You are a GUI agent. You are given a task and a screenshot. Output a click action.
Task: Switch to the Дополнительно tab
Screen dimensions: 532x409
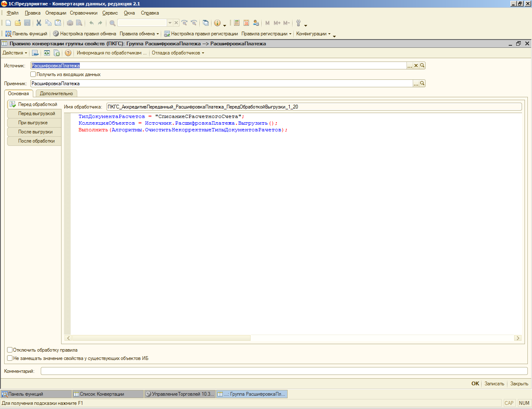point(56,94)
